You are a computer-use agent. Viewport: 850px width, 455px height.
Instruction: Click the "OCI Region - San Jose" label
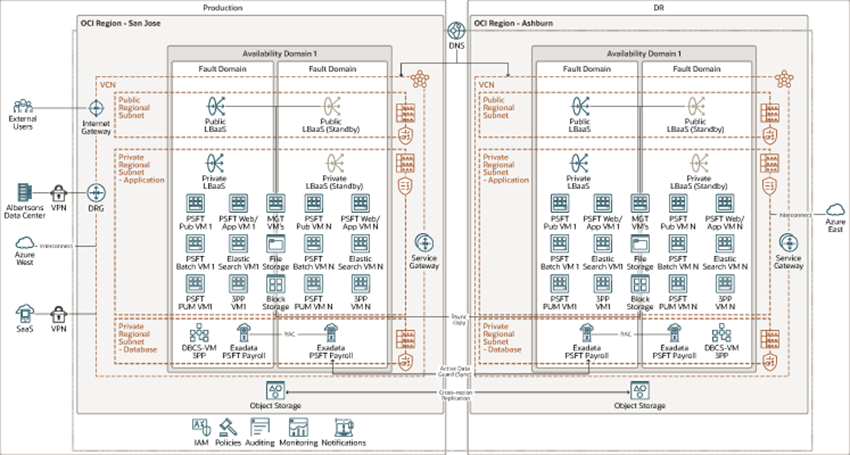[120, 23]
